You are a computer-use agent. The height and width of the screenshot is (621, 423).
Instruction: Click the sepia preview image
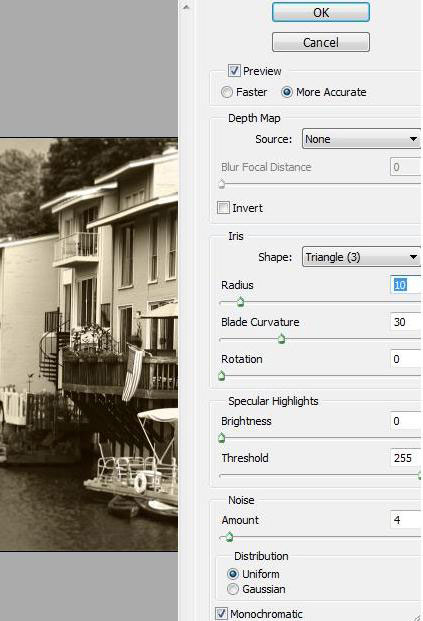[89, 344]
